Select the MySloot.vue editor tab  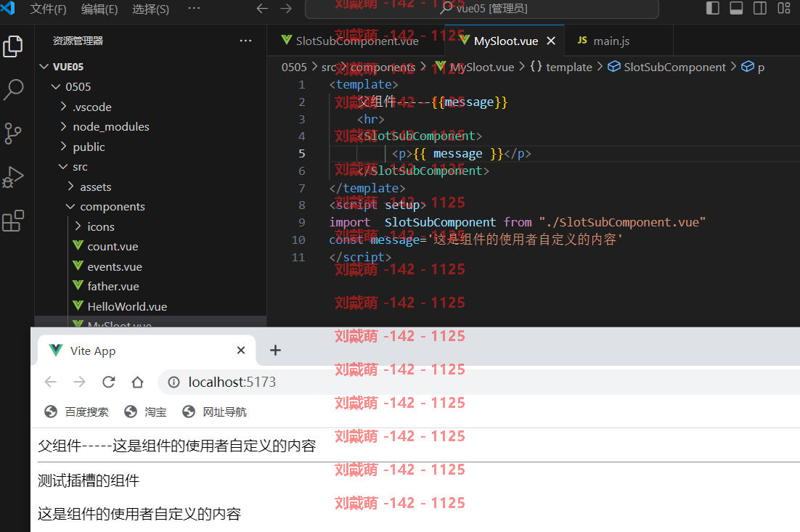505,41
